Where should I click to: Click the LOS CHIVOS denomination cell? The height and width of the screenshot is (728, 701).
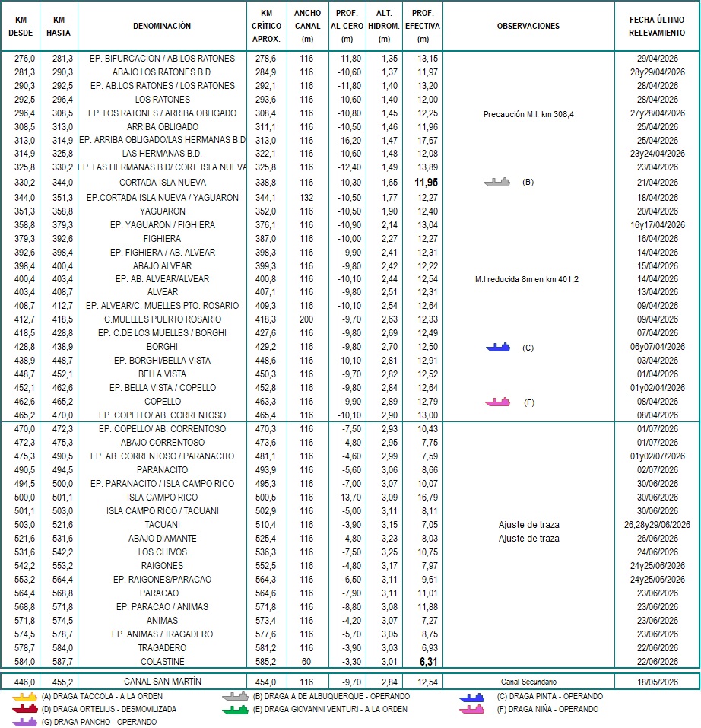[x=163, y=552]
